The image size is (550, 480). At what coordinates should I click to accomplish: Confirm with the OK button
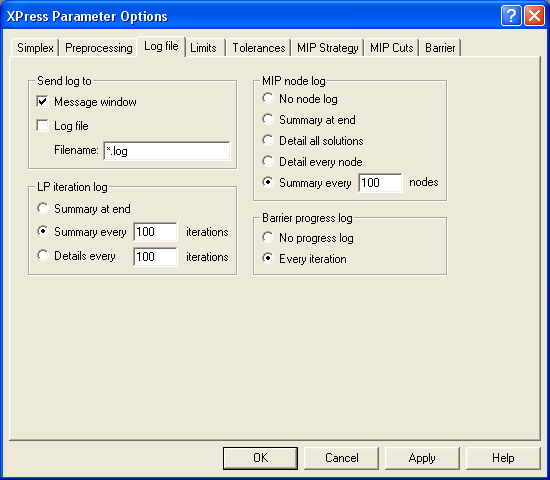click(260, 458)
